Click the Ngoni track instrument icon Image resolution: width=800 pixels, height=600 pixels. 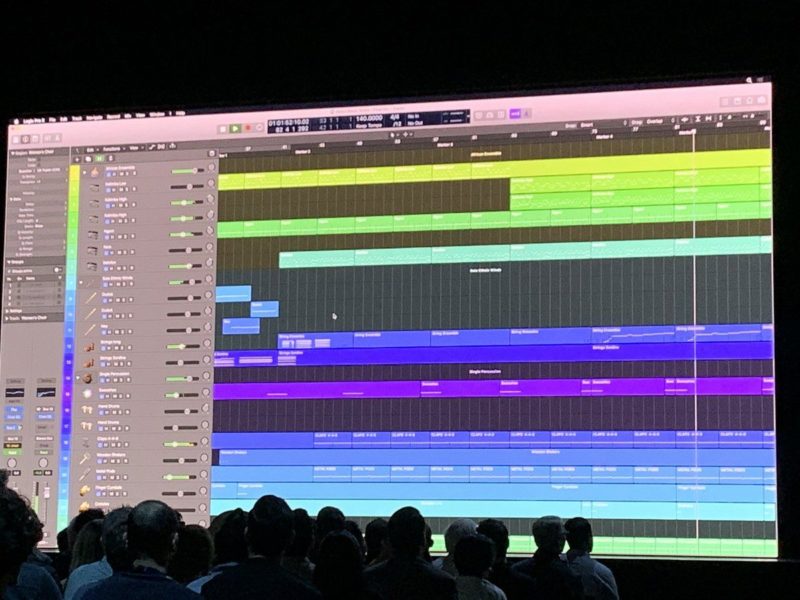click(93, 235)
